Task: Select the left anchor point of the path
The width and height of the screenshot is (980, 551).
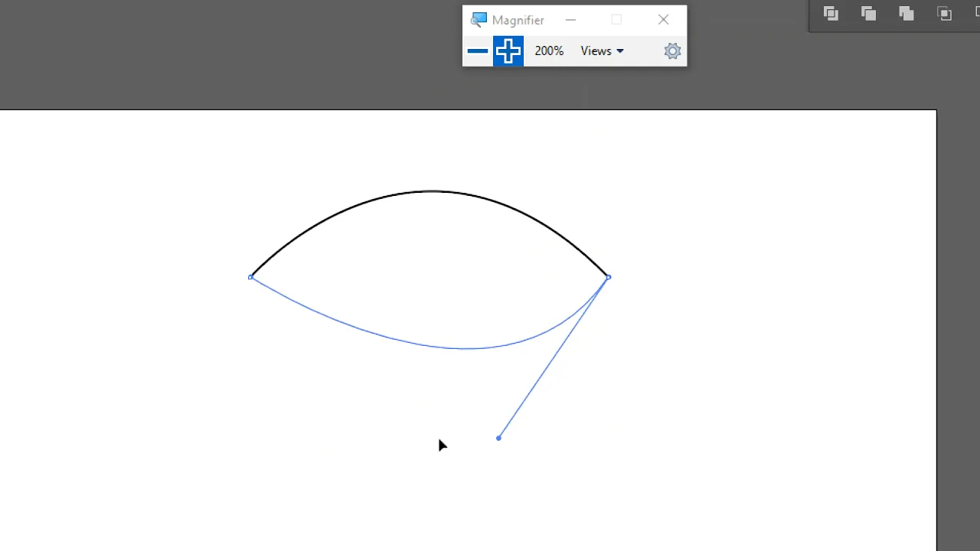Action: (x=250, y=277)
